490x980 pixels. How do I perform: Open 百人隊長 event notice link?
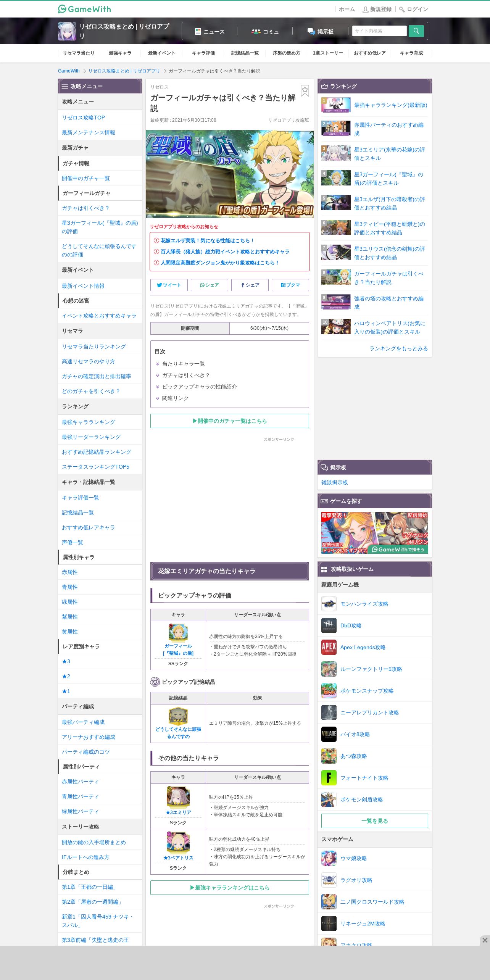click(225, 251)
